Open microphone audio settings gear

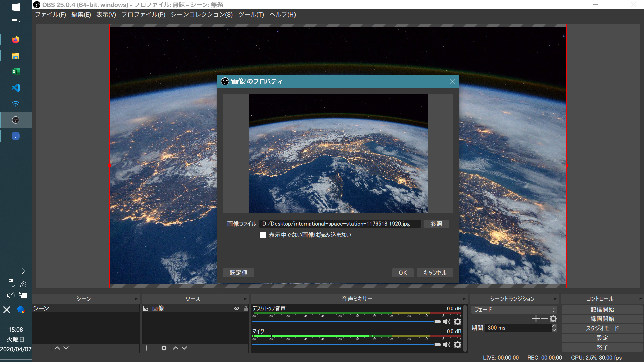tap(458, 345)
